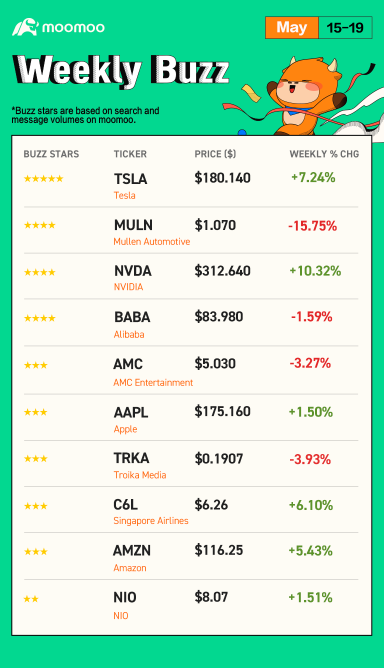Open the Singapore Airlines link
The width and height of the screenshot is (384, 668).
point(151,521)
